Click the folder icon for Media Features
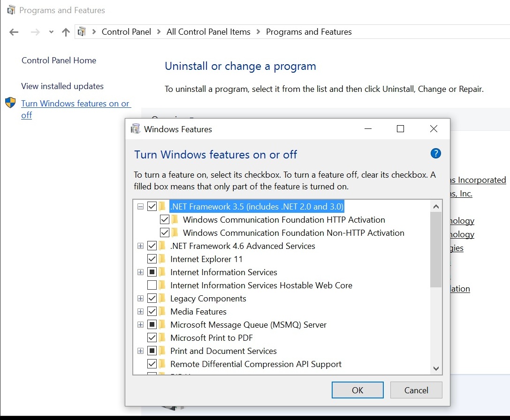 pos(163,311)
